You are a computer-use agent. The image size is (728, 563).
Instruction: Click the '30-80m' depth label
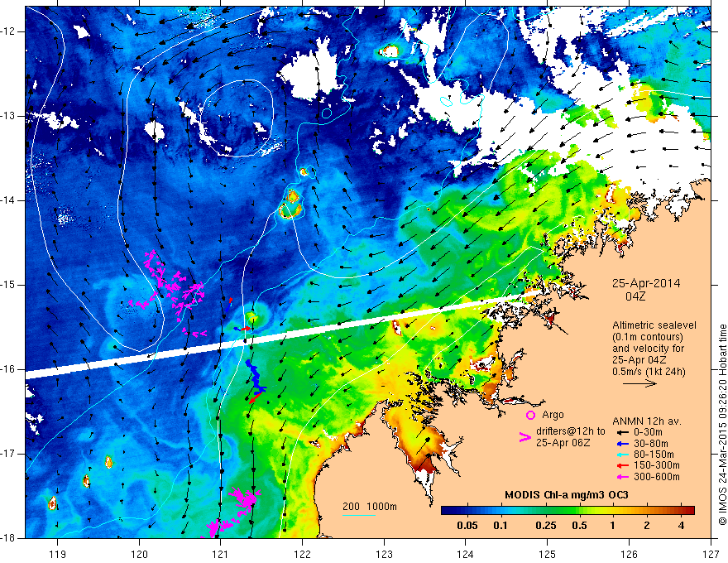tap(651, 444)
